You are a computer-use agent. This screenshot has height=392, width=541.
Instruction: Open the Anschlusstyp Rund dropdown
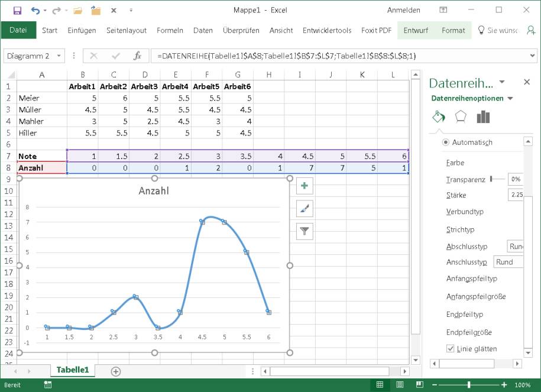pos(508,262)
